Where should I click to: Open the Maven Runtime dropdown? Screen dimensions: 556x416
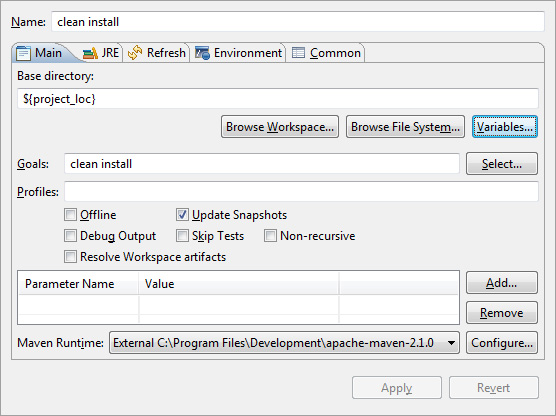[284, 343]
